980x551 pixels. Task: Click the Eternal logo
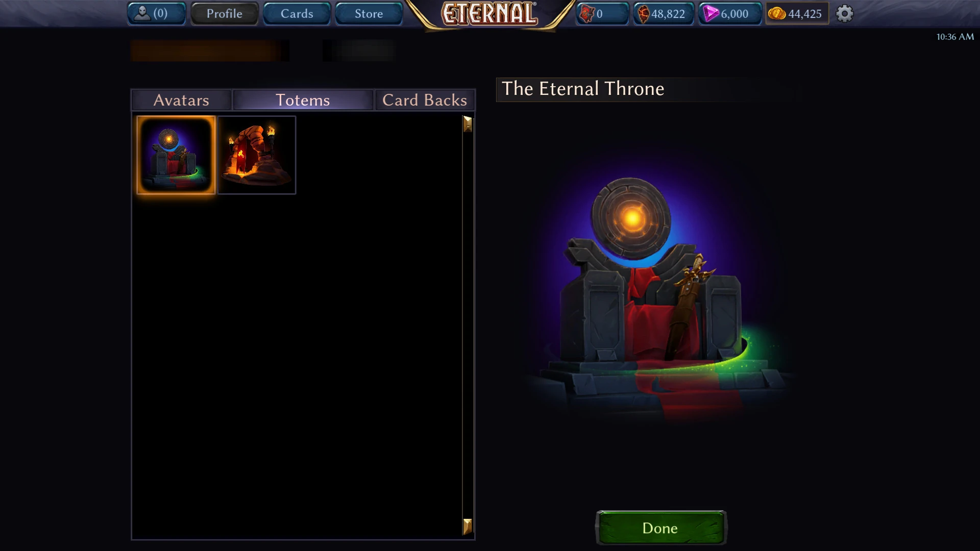tap(489, 14)
